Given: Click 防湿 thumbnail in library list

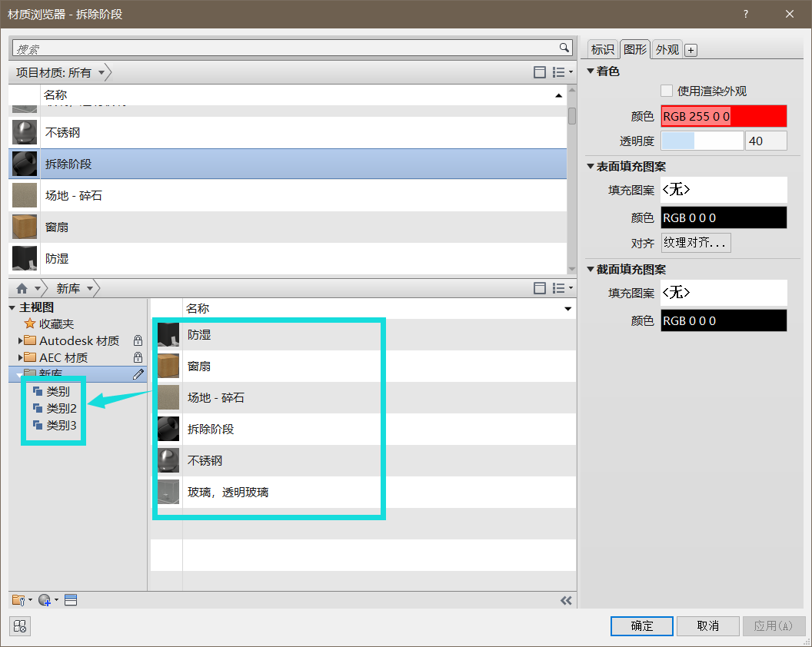Looking at the screenshot, I should click(168, 335).
